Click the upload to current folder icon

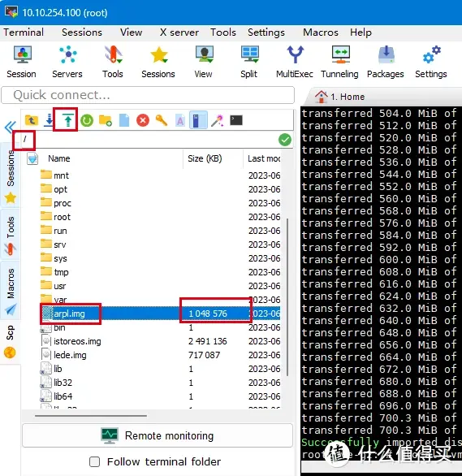tap(68, 120)
